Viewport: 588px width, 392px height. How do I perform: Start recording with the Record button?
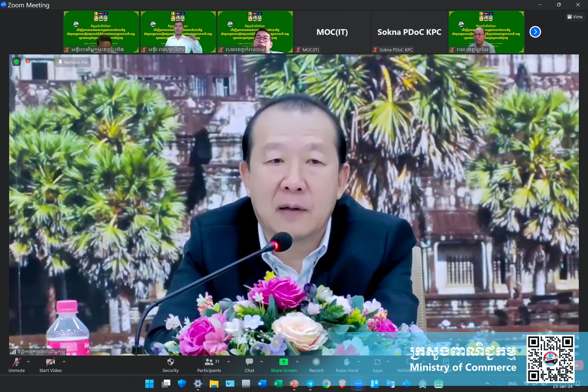point(316,362)
